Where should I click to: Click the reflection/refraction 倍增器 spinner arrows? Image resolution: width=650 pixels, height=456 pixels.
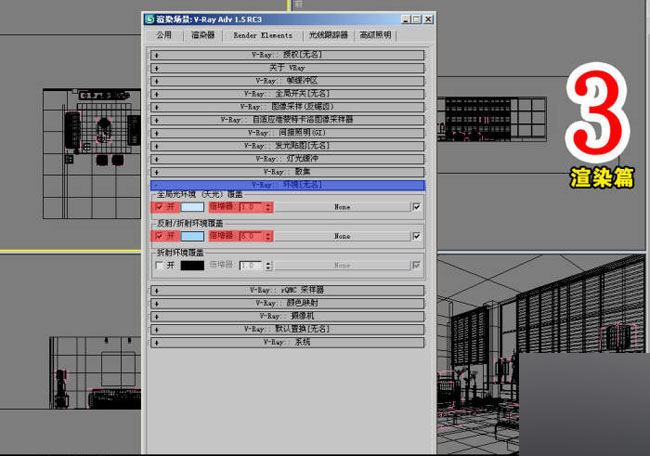click(x=268, y=236)
